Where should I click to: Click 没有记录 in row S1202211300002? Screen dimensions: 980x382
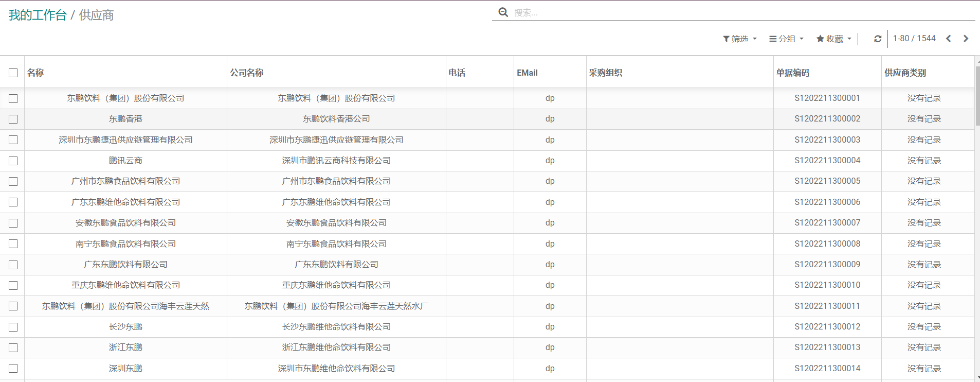[924, 119]
